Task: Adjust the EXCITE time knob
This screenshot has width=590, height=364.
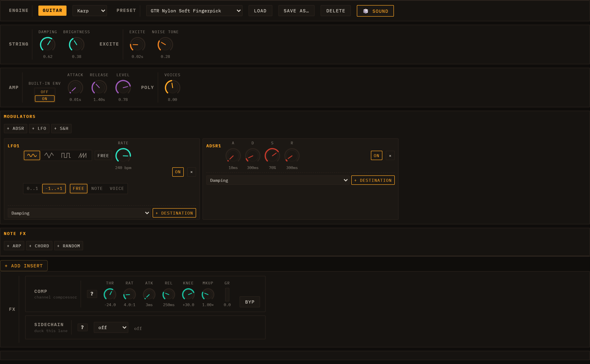Action: pos(137,44)
